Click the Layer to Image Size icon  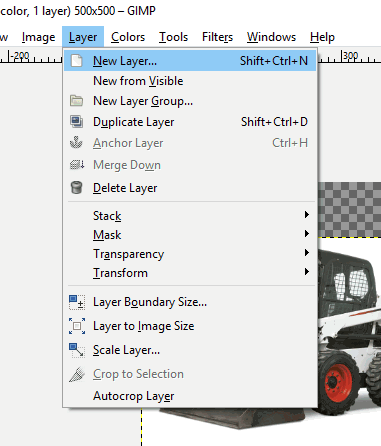coord(77,326)
